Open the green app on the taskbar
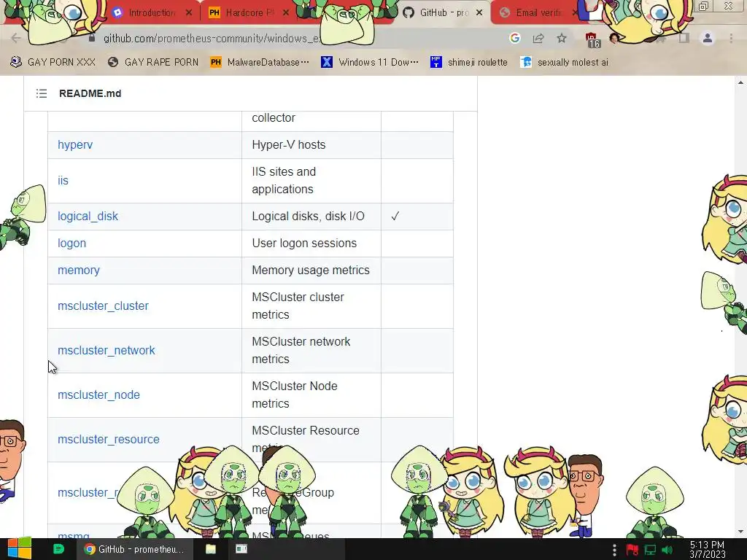Screen dimensions: 747x560 (58, 549)
